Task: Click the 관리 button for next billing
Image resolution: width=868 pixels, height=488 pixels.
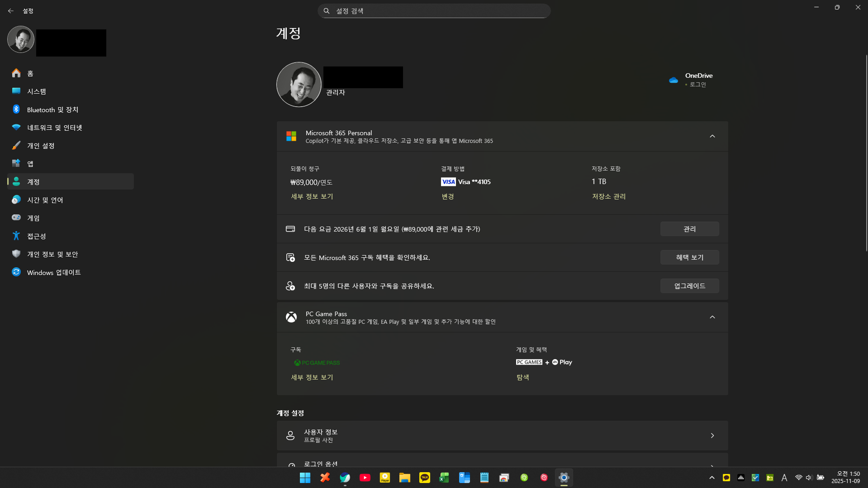Action: [689, 229]
